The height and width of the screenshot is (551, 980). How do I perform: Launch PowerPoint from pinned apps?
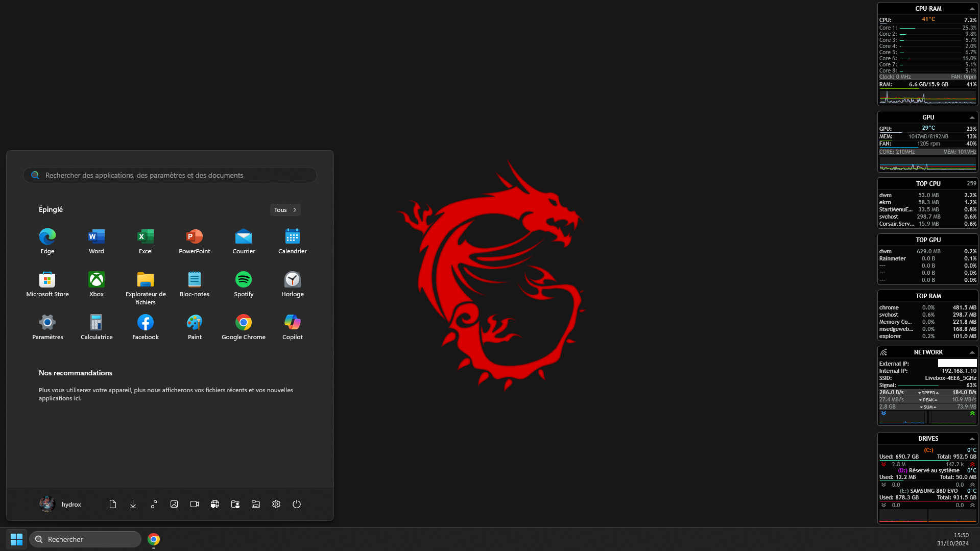click(x=195, y=241)
